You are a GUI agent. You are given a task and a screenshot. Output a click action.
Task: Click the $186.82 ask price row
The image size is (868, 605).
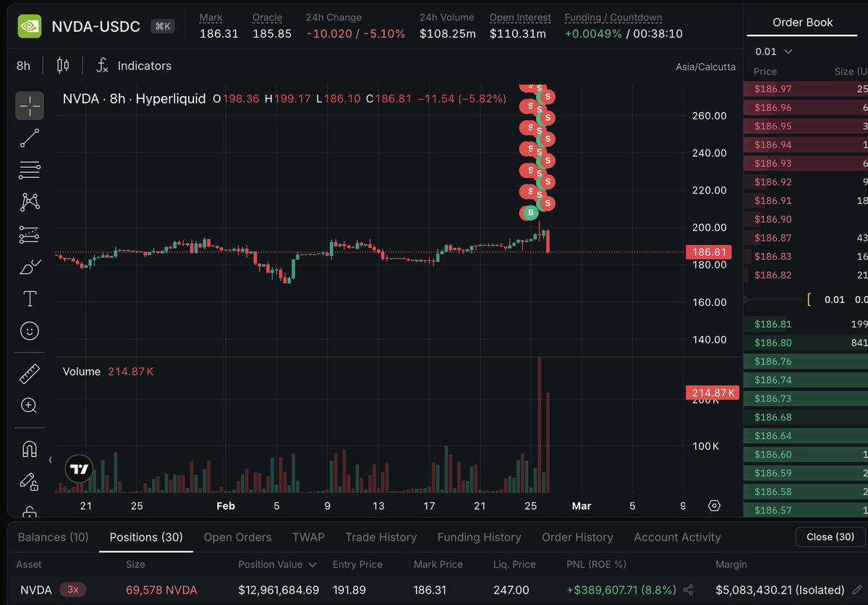pos(806,275)
